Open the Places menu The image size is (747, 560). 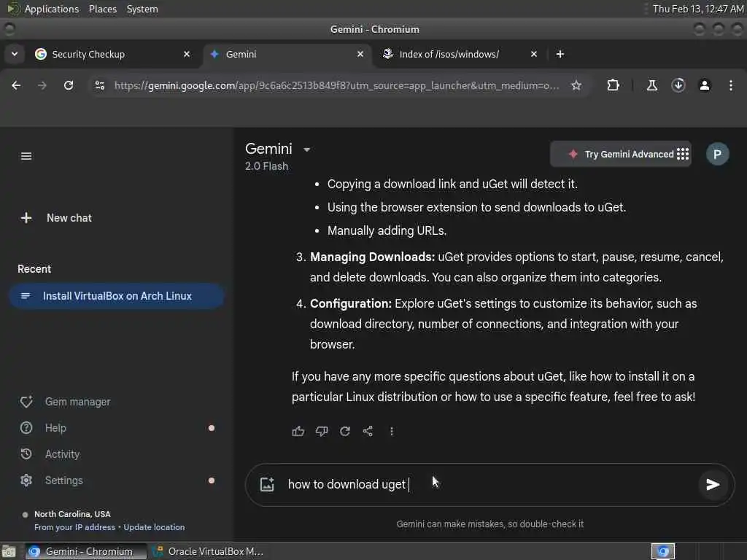(102, 9)
